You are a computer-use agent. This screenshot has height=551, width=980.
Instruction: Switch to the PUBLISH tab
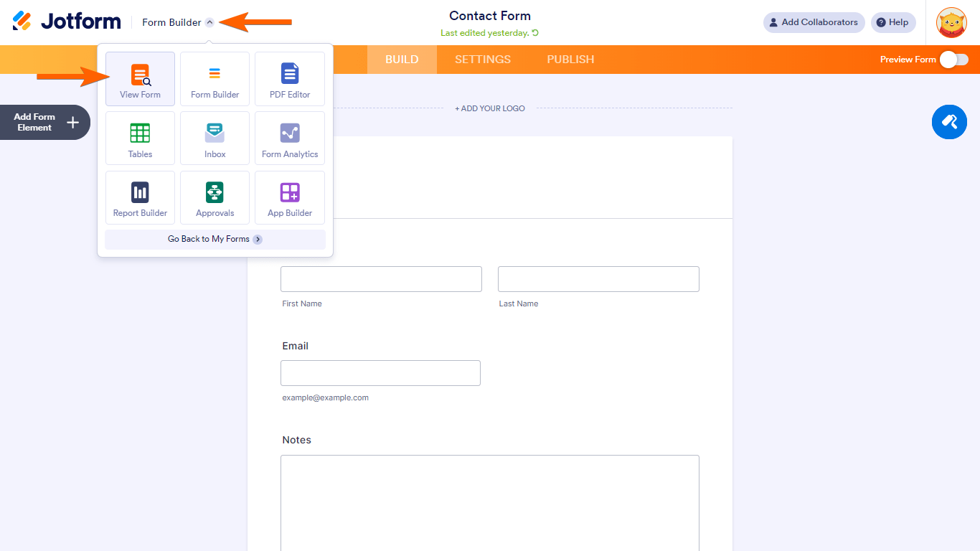[x=570, y=60]
